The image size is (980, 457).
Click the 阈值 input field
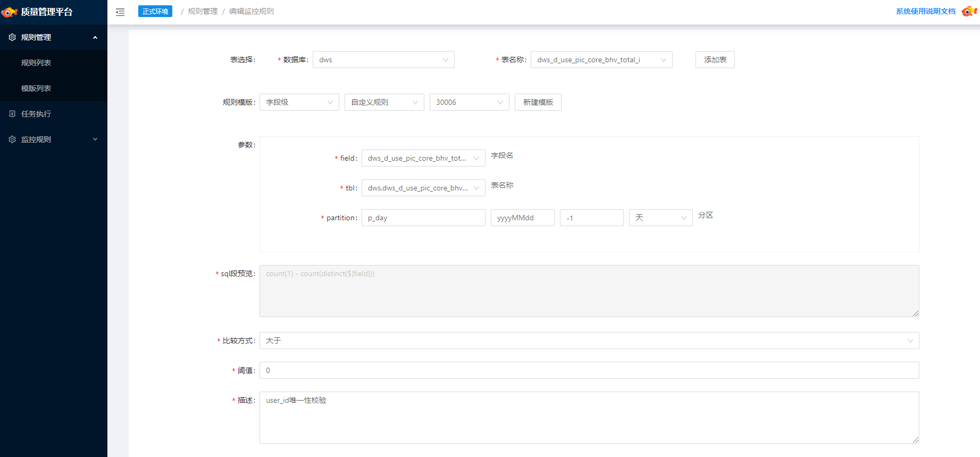point(589,370)
